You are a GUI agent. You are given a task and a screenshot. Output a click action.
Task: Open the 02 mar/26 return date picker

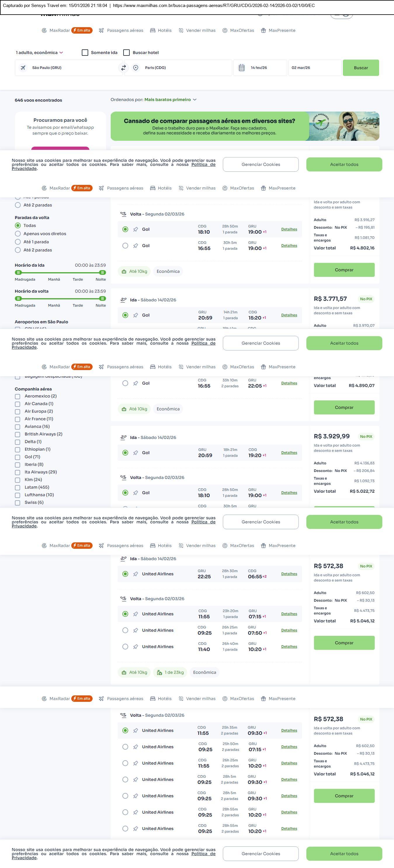click(x=315, y=68)
